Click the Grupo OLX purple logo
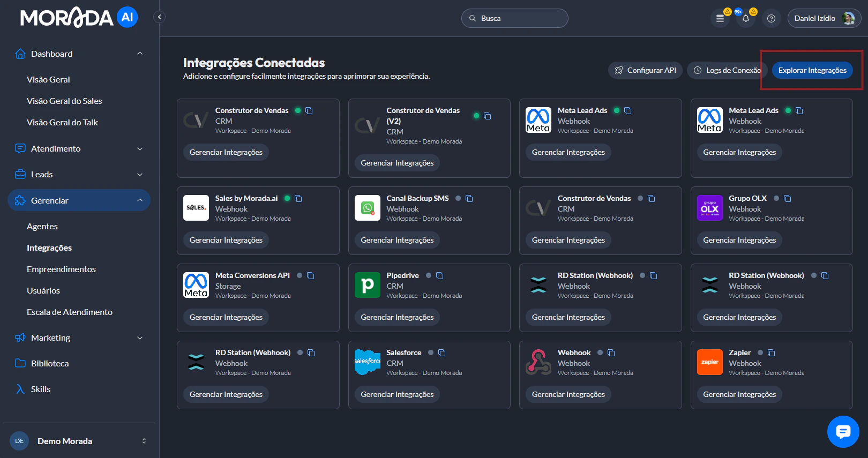The image size is (868, 458). click(710, 208)
